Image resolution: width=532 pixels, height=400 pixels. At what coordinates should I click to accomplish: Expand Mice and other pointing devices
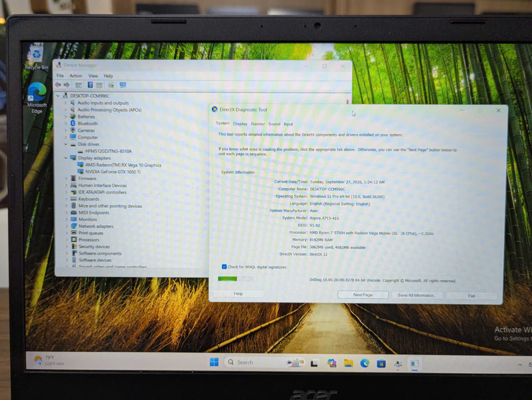tap(66, 206)
